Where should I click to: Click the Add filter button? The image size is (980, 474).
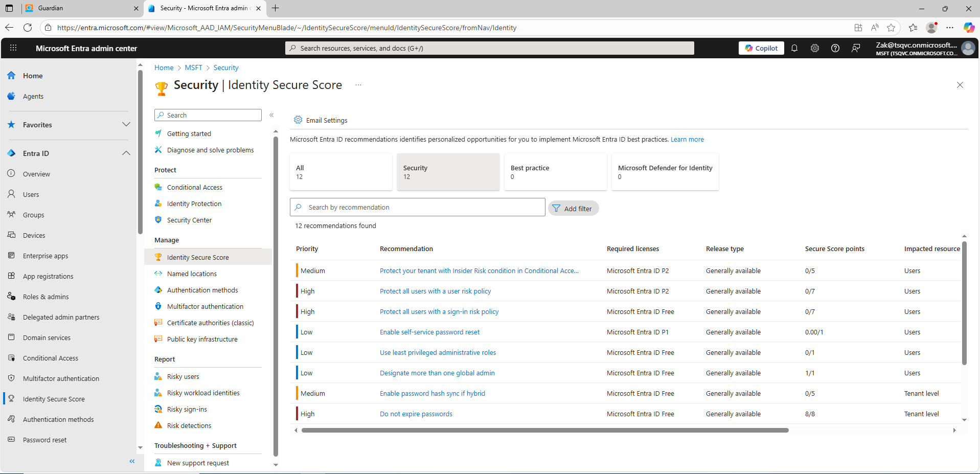[573, 209]
